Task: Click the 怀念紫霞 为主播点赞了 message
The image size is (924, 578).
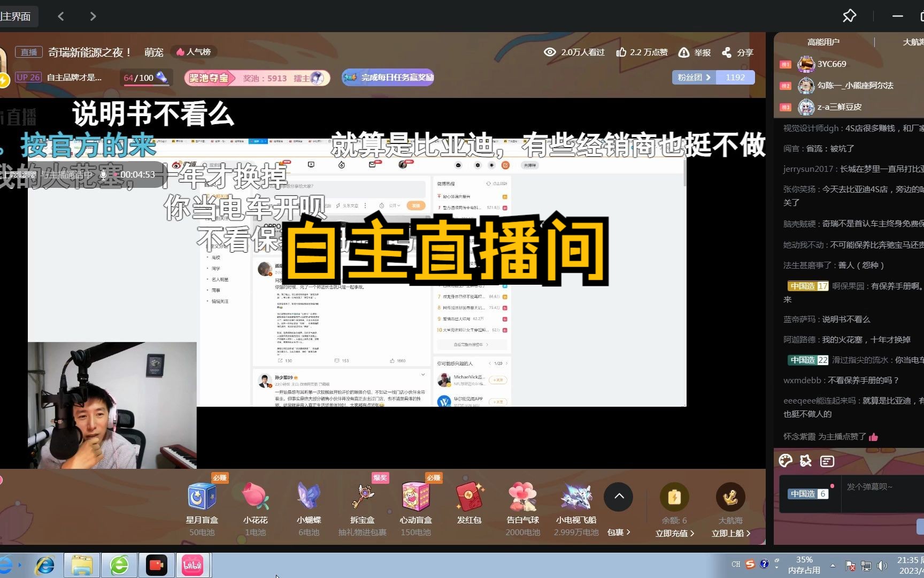Action: [830, 437]
